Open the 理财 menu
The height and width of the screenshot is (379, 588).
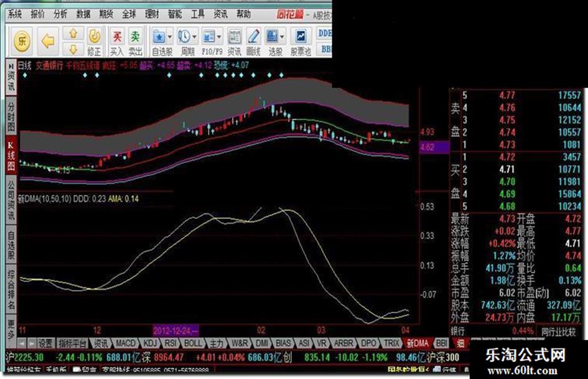[x=152, y=14]
